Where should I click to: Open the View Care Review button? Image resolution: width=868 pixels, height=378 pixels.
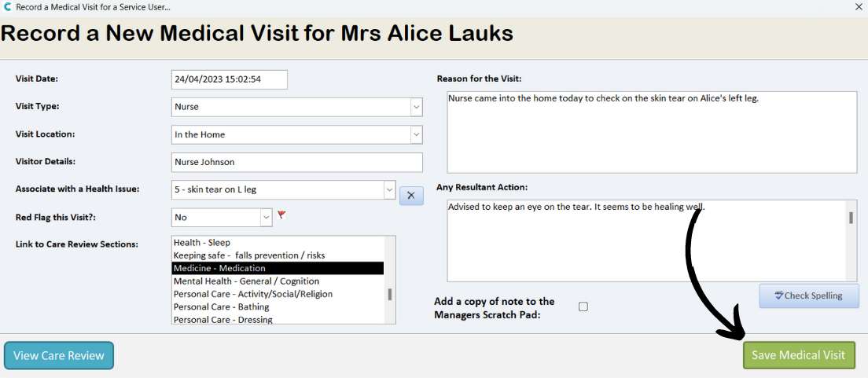click(59, 355)
